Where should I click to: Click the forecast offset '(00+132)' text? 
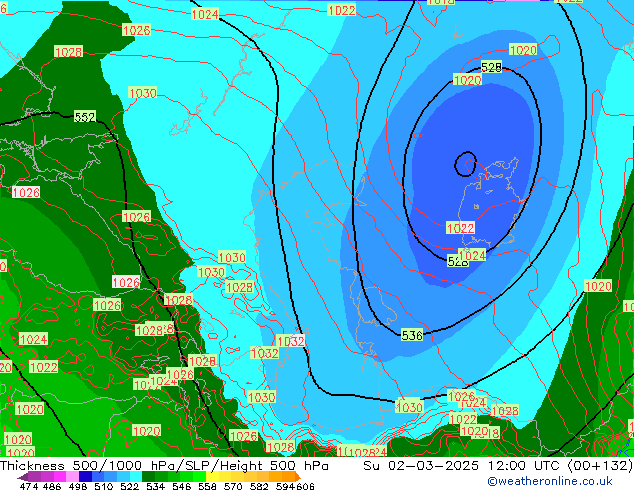pyautogui.click(x=600, y=465)
